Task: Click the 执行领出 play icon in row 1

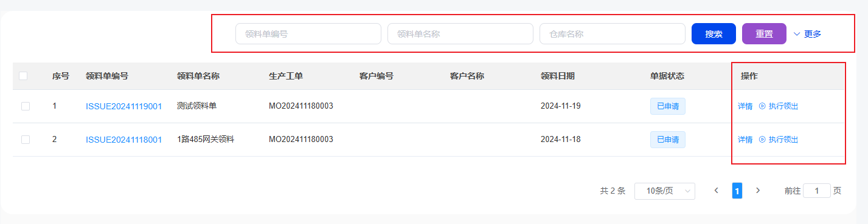Action: tap(762, 106)
